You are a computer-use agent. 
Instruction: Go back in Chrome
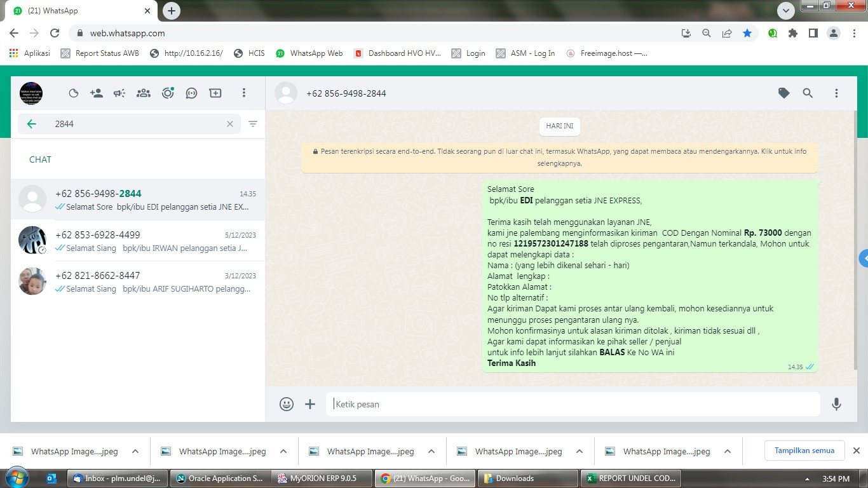point(14,33)
